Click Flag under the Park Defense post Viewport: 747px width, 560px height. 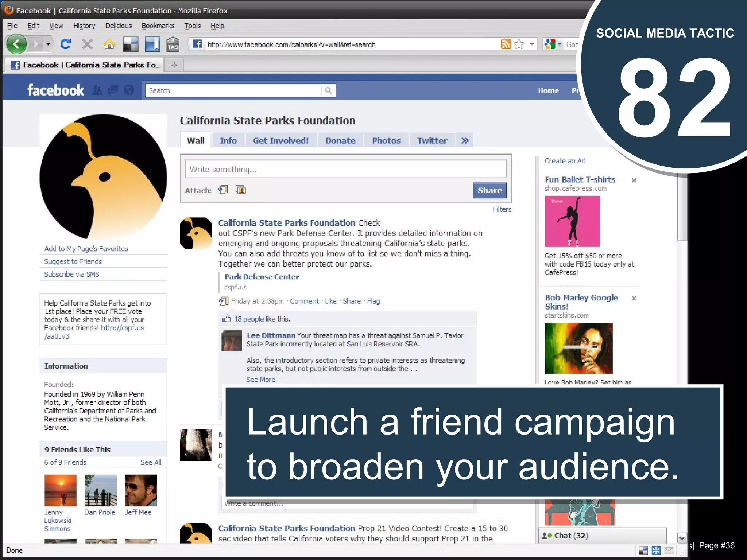tap(373, 301)
